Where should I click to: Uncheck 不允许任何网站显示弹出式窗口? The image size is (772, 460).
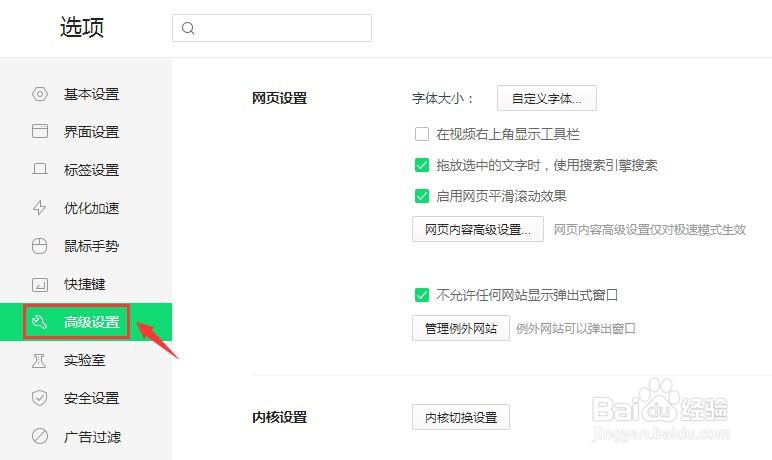pos(421,295)
